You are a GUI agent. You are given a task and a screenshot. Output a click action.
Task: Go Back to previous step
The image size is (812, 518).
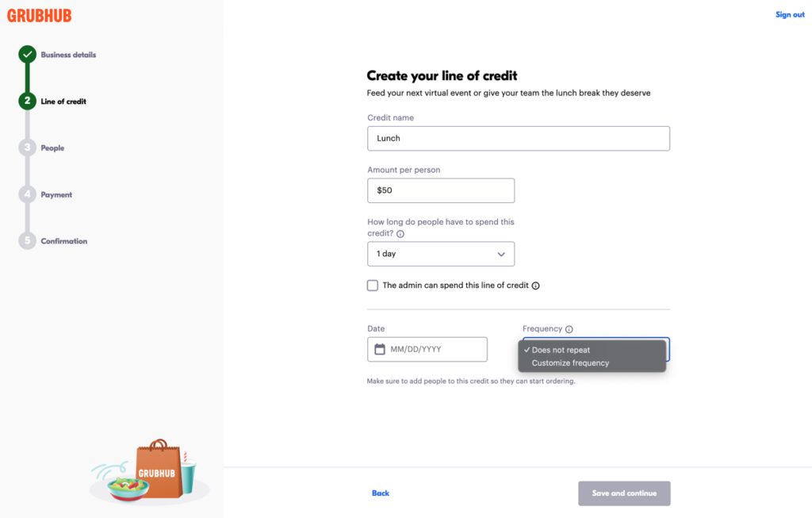[x=381, y=493]
